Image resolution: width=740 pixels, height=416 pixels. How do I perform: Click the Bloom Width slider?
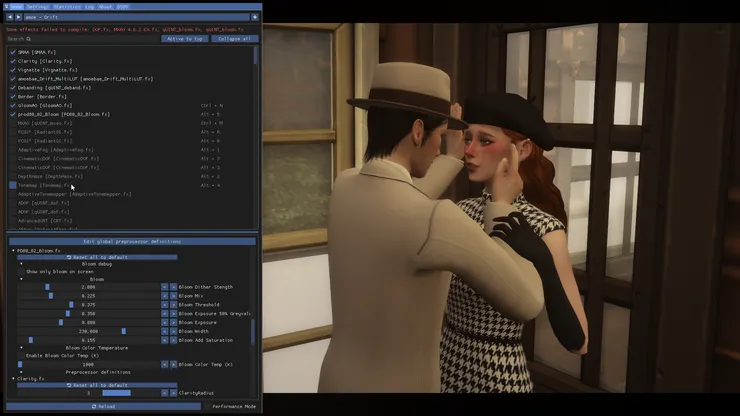pyautogui.click(x=88, y=331)
